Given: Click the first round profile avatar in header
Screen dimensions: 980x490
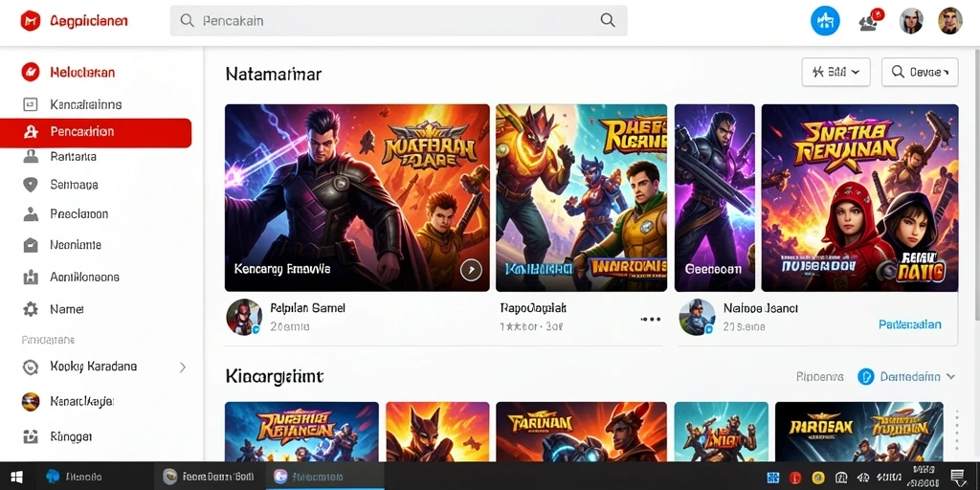Looking at the screenshot, I should [x=911, y=21].
